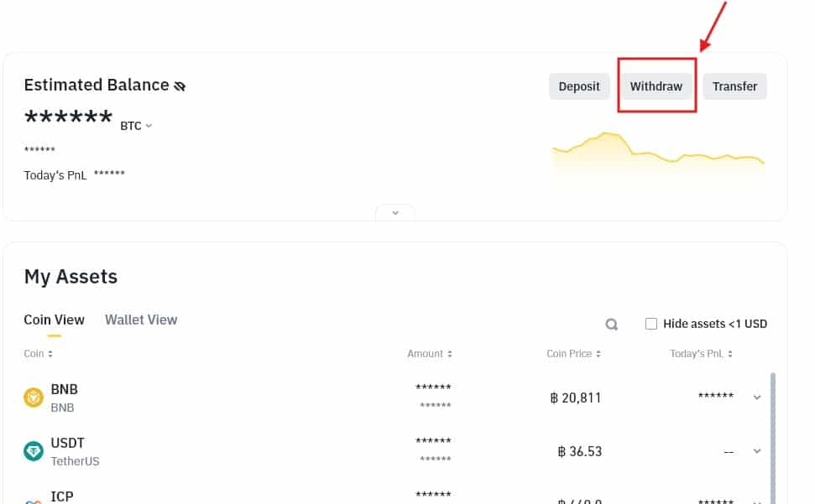This screenshot has height=504, width=815.
Task: Click the search magnifier icon in My Assets
Action: 612,324
